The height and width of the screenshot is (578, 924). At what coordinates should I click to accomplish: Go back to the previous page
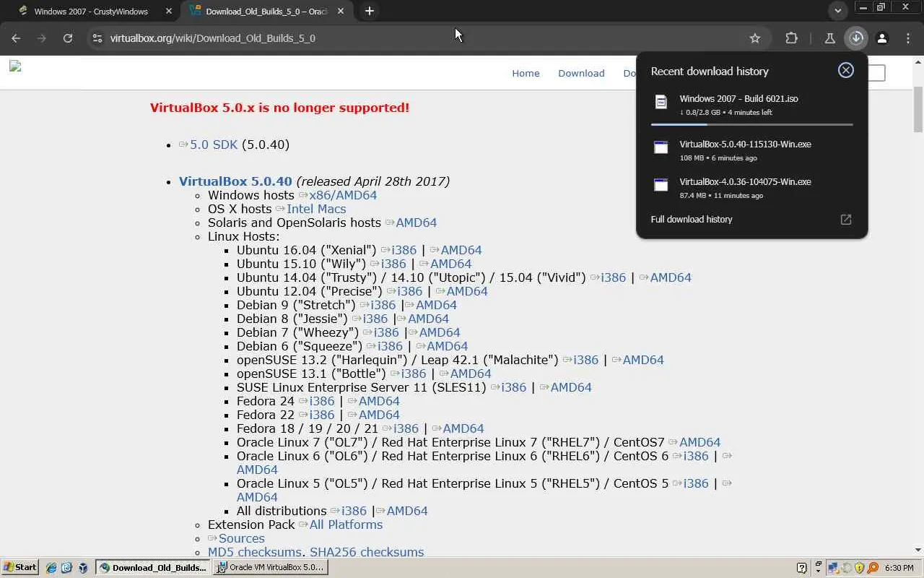(16, 38)
